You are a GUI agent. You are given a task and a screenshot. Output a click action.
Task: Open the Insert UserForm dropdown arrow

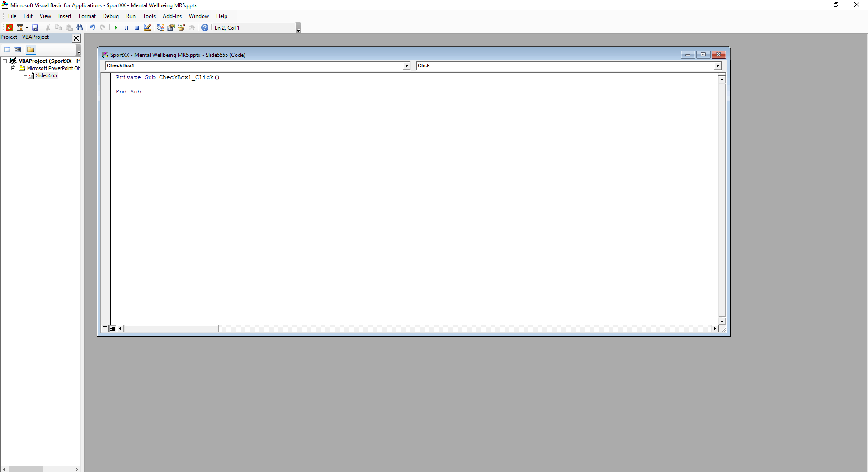pos(27,28)
